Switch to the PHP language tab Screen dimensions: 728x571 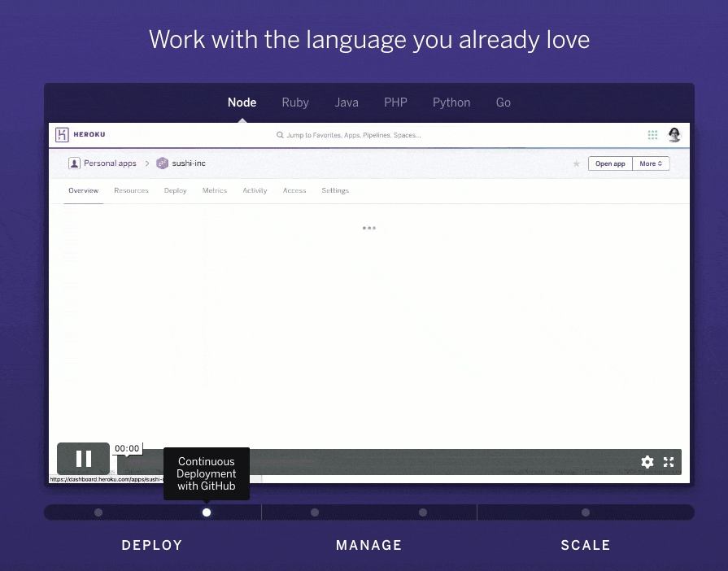tap(395, 102)
